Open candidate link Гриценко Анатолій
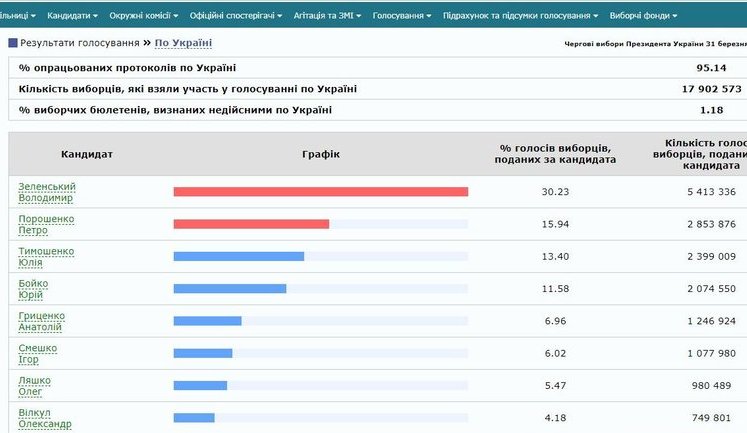The height and width of the screenshot is (433, 747). [x=41, y=322]
